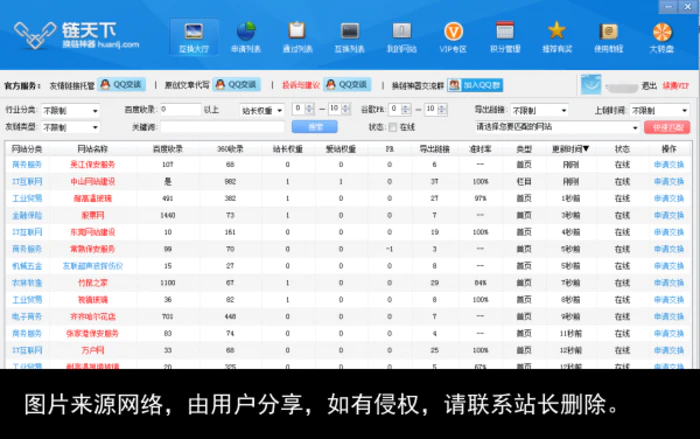Image resolution: width=700 pixels, height=439 pixels.
Task: Open the 申请列表 pie chart icon
Action: tap(246, 38)
